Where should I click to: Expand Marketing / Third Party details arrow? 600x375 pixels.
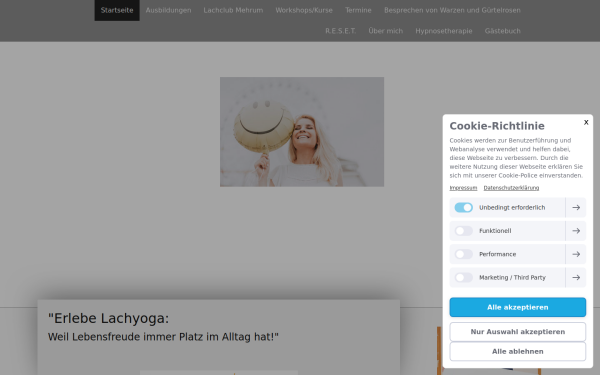(576, 277)
